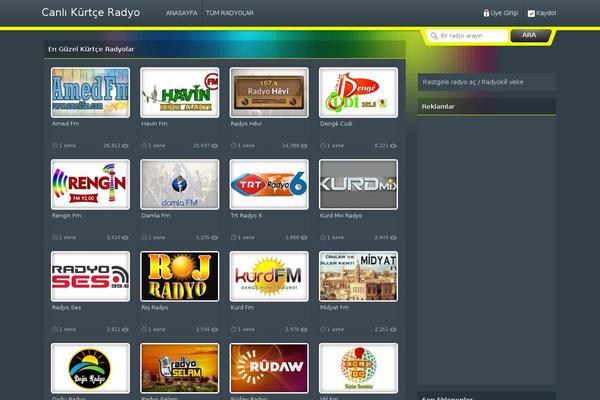This screenshot has width=600, height=400.
Task: Click the eye icon under Midyat Fm
Action: [393, 330]
